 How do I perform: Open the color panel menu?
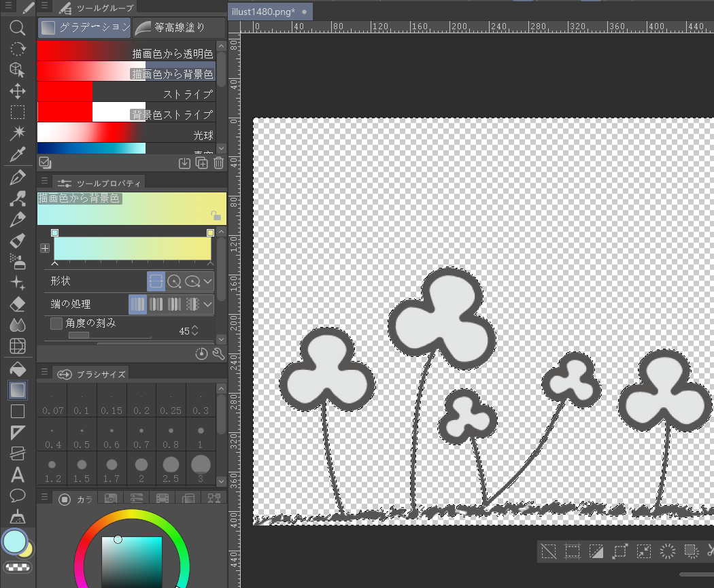[x=44, y=496]
